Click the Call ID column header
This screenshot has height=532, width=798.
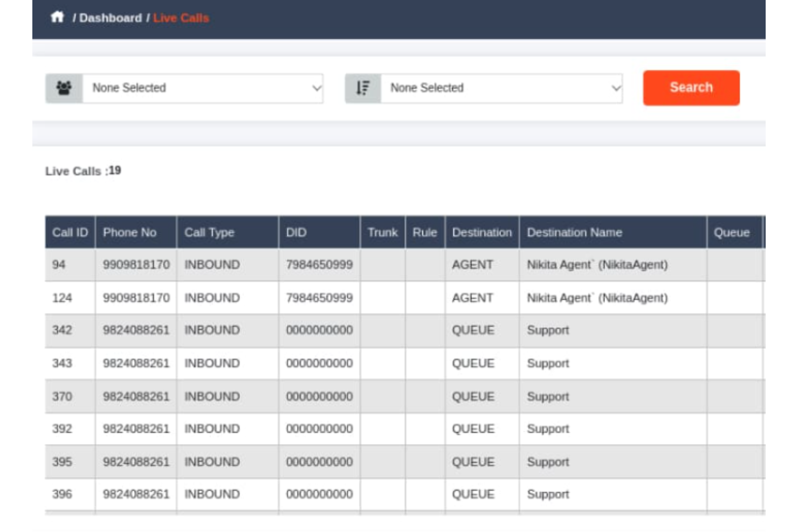[x=70, y=232]
